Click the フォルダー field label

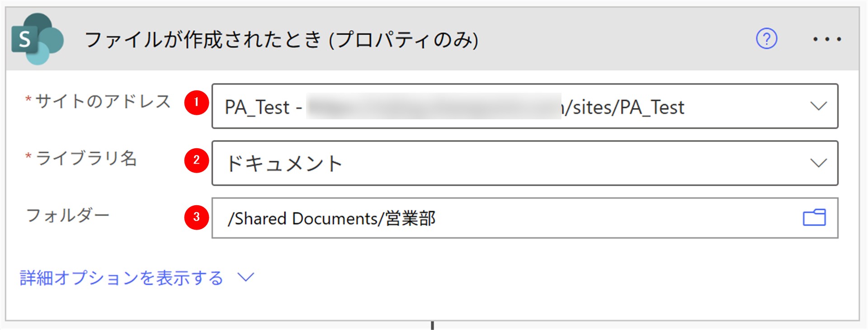pyautogui.click(x=68, y=215)
